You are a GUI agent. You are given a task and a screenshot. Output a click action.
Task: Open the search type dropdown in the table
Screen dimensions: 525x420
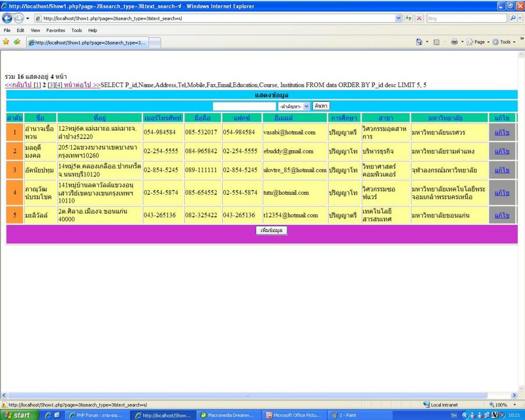click(294, 106)
